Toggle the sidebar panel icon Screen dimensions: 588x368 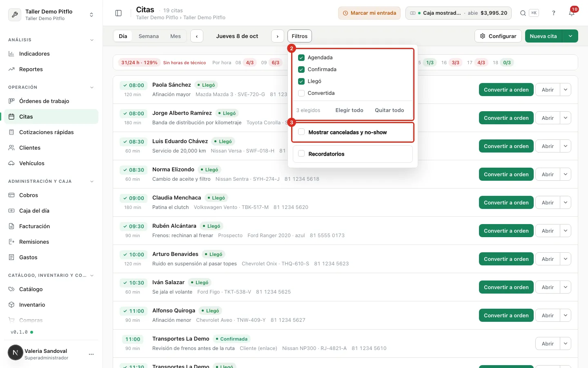pos(118,13)
